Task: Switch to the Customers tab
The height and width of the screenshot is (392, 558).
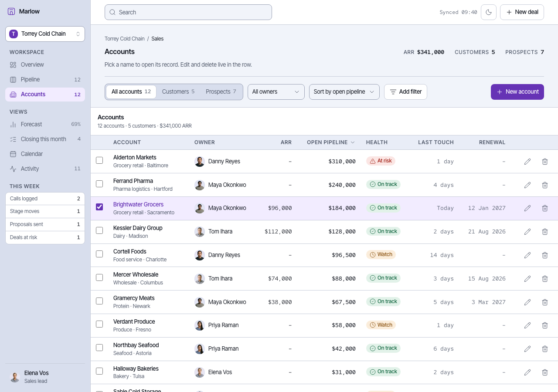Action: [x=178, y=92]
